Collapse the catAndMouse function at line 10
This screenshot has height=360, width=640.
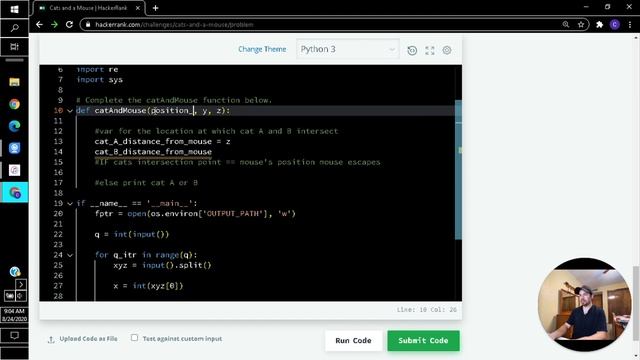coord(70,111)
